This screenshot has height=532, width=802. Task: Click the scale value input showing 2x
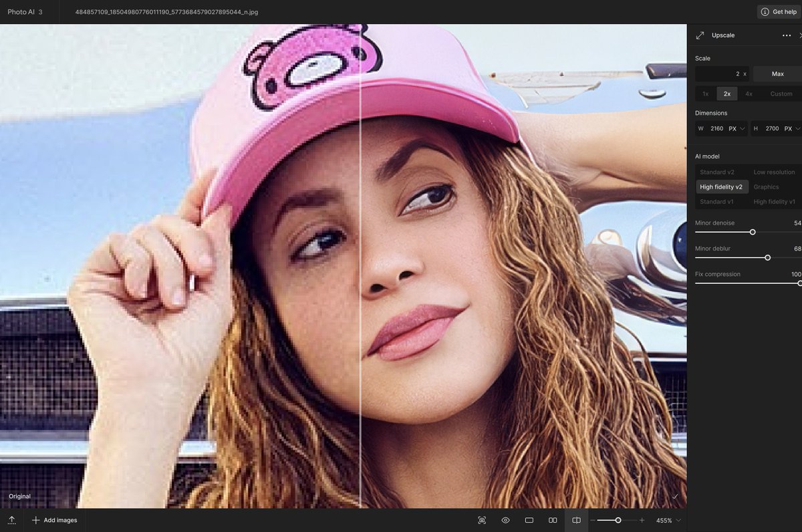pos(720,74)
